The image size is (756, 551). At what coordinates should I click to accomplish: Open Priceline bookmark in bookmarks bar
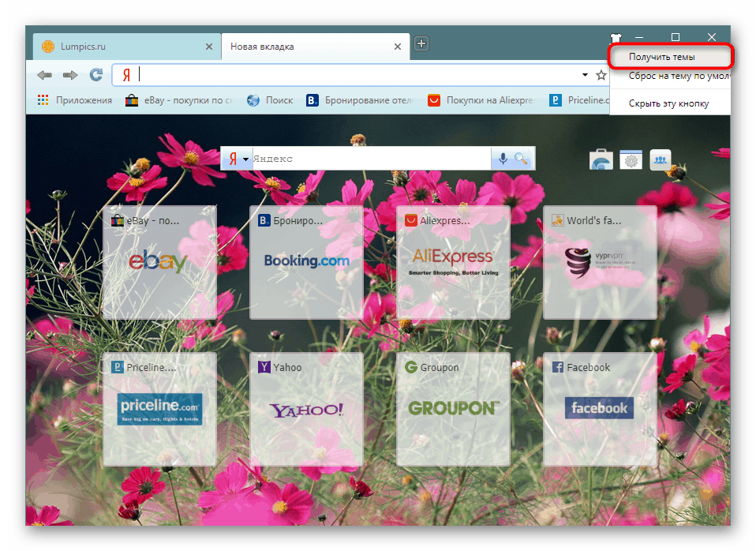tap(579, 100)
